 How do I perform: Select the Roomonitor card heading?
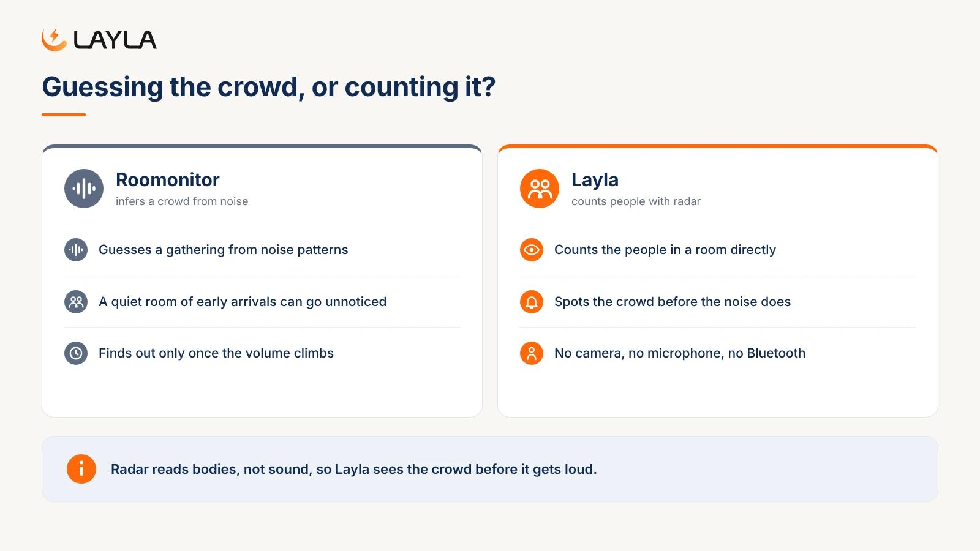[167, 180]
